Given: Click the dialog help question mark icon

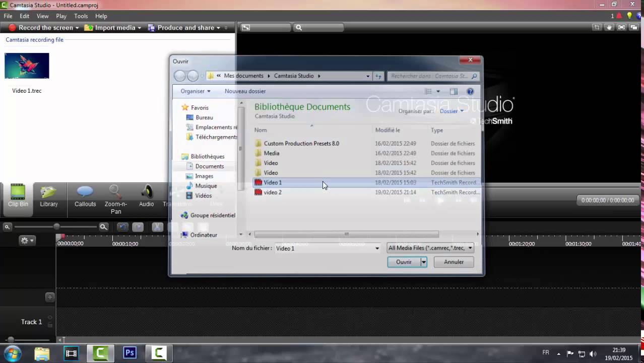Looking at the screenshot, I should pos(470,91).
